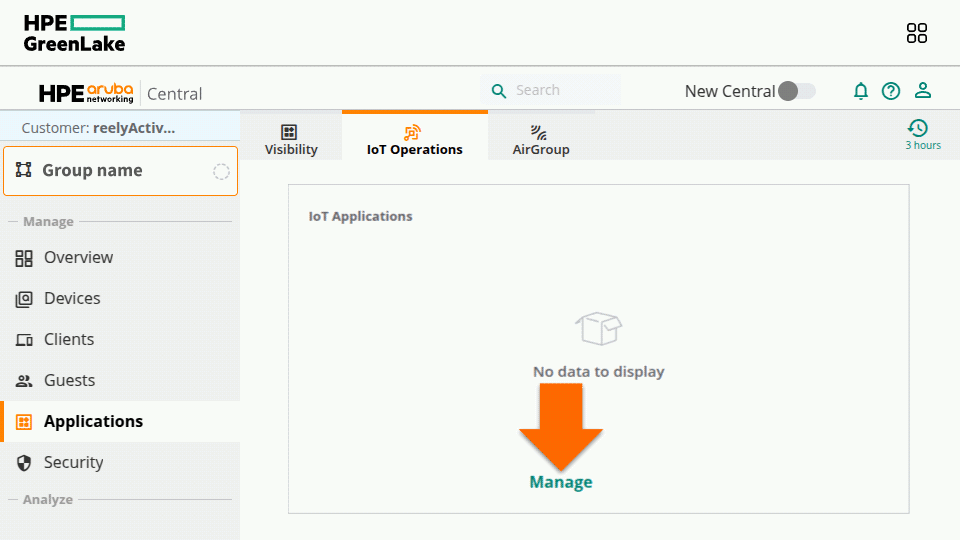
Task: Go to Overview in the sidebar
Action: tap(120, 258)
